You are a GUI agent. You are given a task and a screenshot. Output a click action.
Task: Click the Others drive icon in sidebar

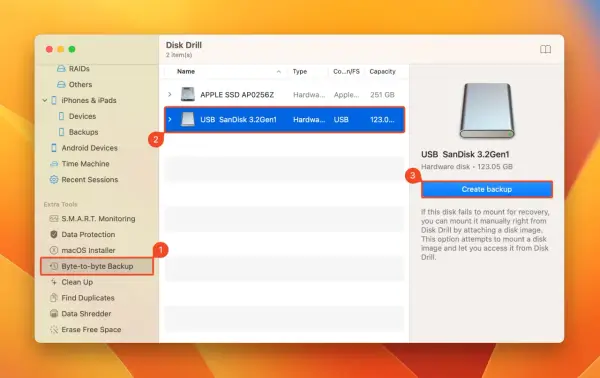(x=61, y=85)
